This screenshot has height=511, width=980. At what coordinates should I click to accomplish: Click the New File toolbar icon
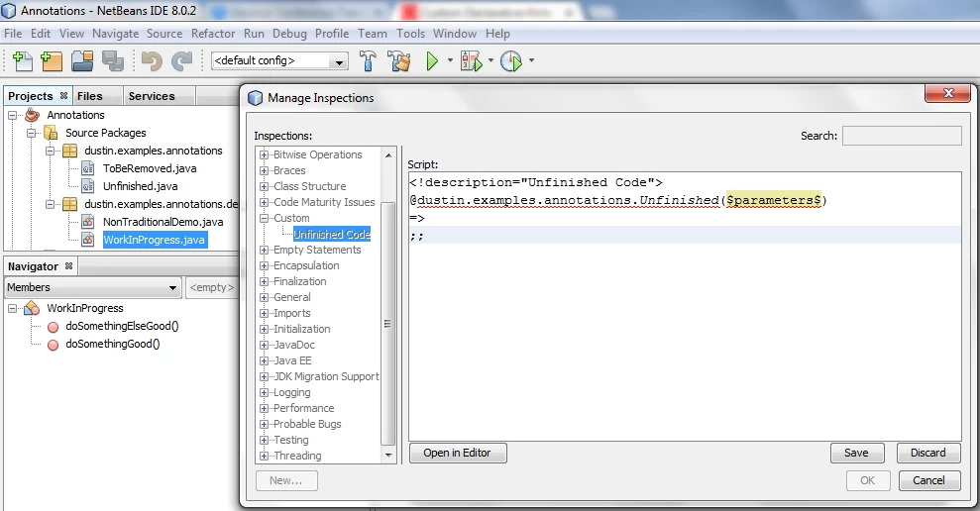[x=23, y=60]
